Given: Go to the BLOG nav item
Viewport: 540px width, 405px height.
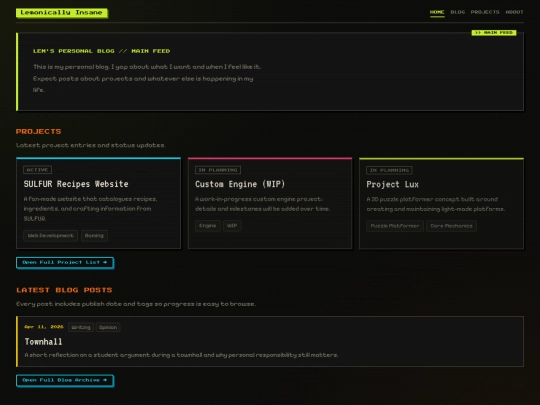Looking at the screenshot, I should [x=458, y=12].
